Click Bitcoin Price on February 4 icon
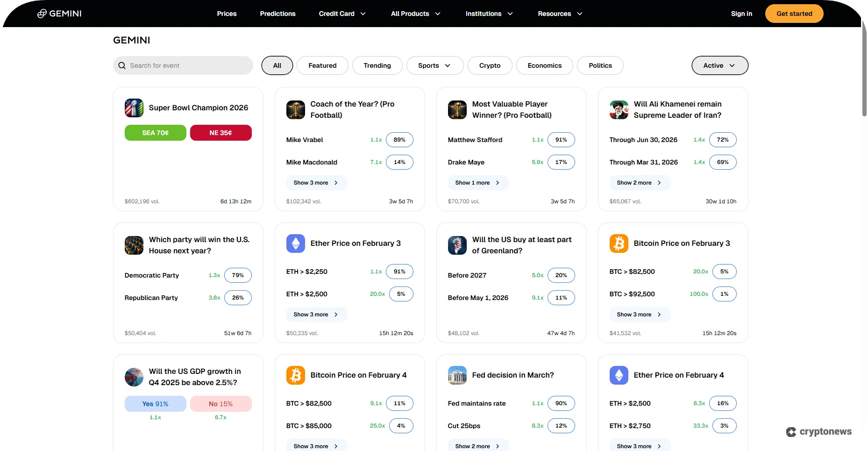 pos(296,375)
